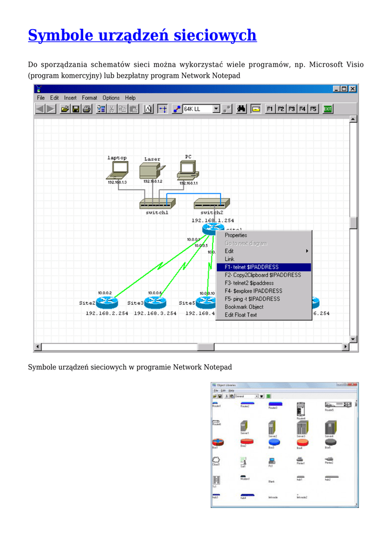Follow the Symbole urządzeń sieciowych heading link
This screenshot has width=392, height=554.
point(142,36)
